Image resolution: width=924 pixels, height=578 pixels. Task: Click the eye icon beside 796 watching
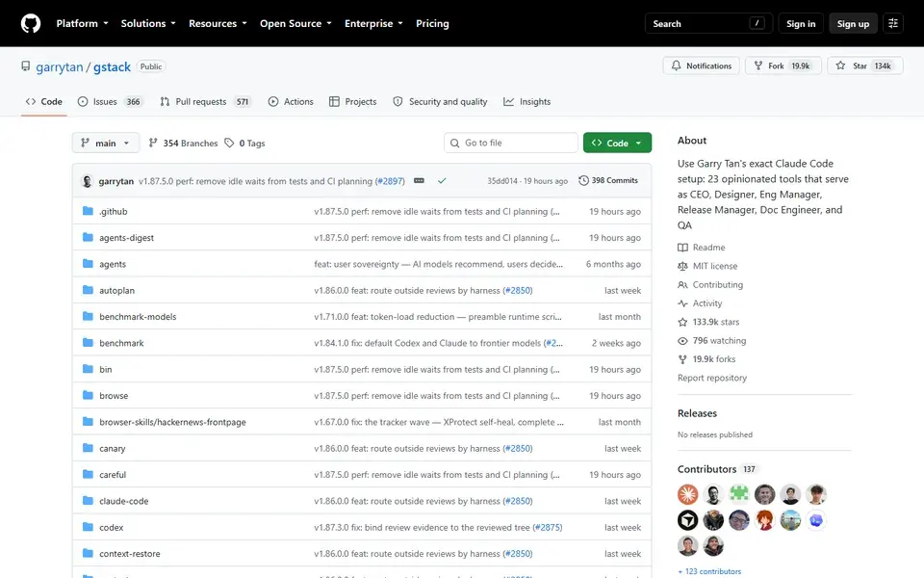click(x=682, y=340)
